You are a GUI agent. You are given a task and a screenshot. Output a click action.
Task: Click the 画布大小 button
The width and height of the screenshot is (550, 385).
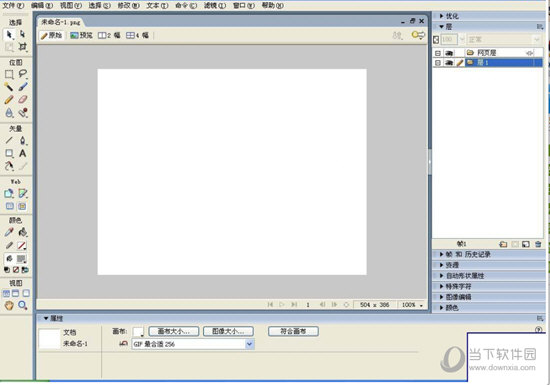(174, 331)
